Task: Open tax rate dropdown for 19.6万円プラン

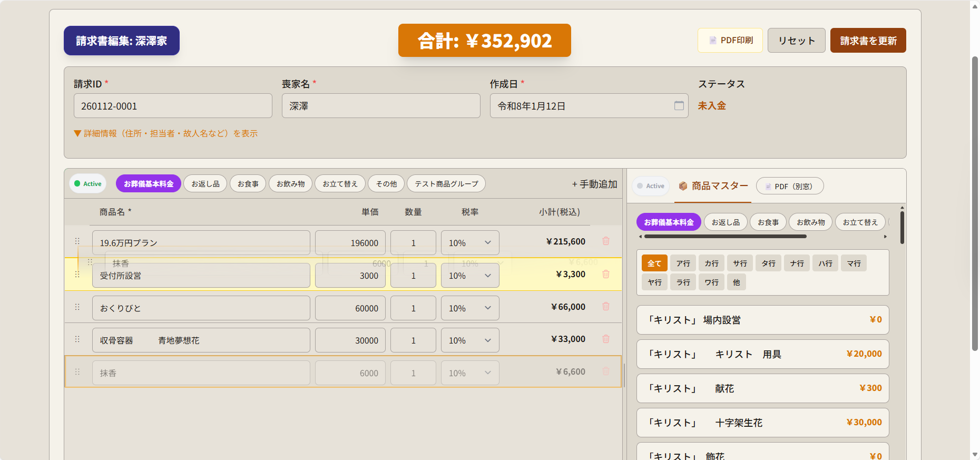Action: 469,243
